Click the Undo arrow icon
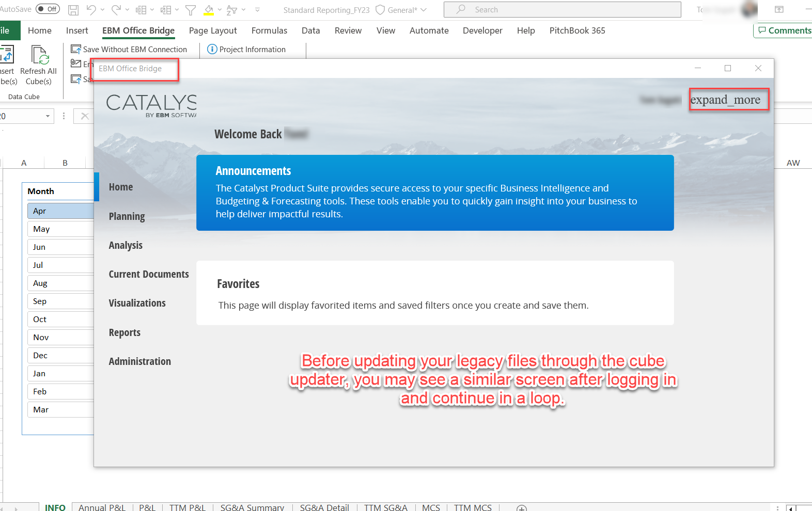Screen dimensions: 812x511 click(91, 10)
